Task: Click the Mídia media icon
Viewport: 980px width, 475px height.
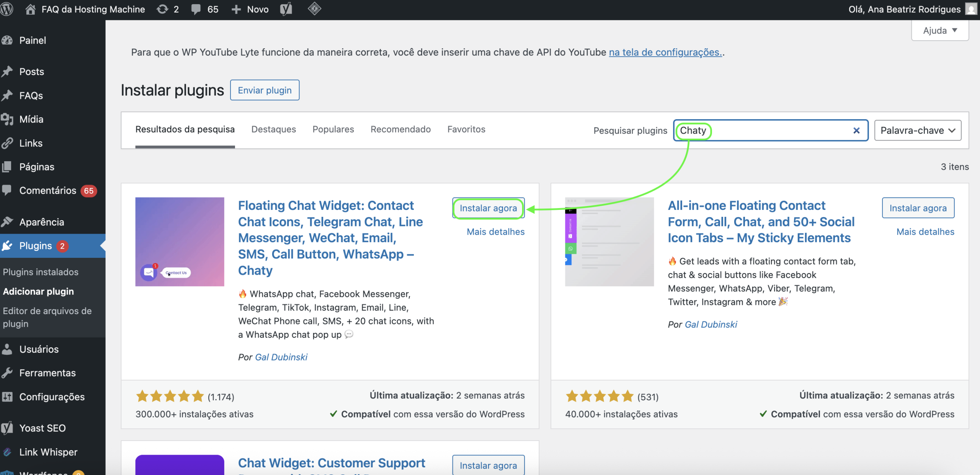Action: pos(7,119)
